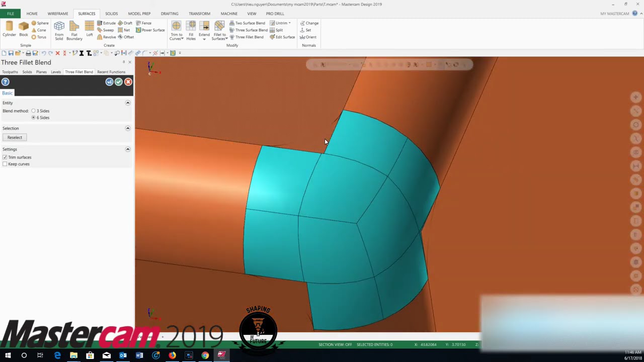This screenshot has width=644, height=362.
Task: Choose Three Fillet Blend in ribbon
Action: pyautogui.click(x=246, y=37)
